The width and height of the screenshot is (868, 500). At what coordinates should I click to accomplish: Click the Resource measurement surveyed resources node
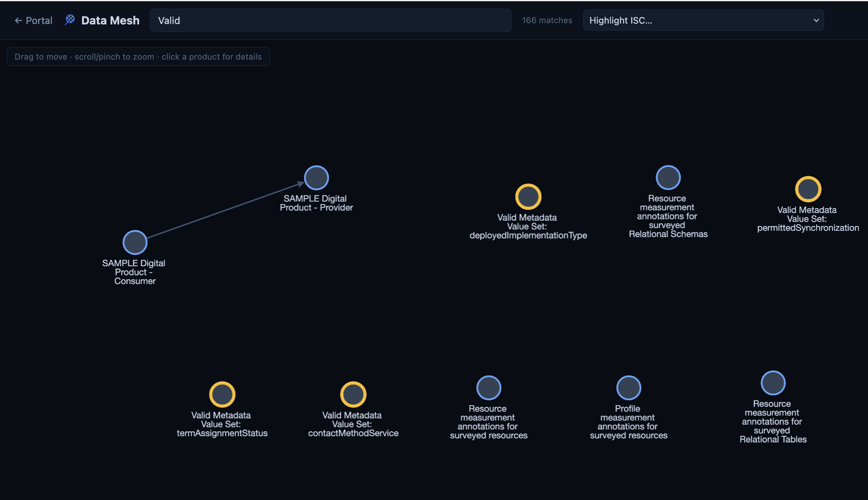489,388
